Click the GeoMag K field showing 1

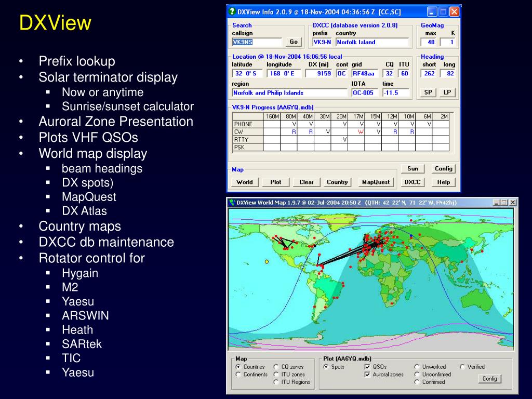coord(448,42)
